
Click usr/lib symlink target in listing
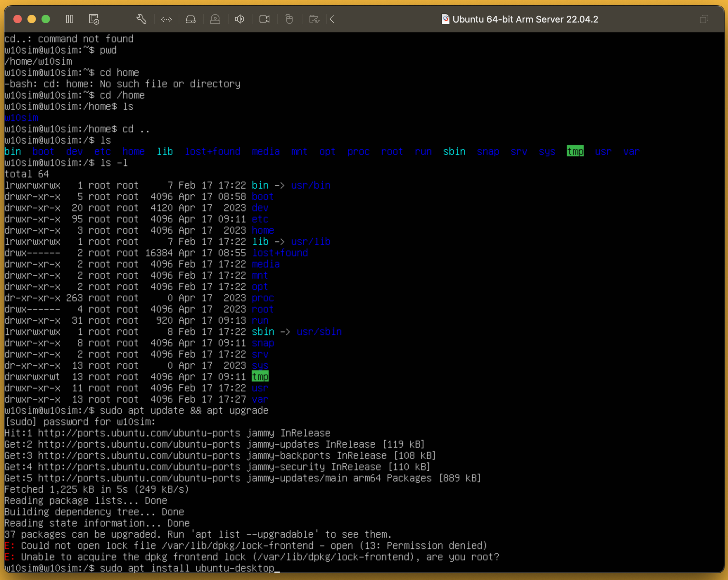point(311,241)
